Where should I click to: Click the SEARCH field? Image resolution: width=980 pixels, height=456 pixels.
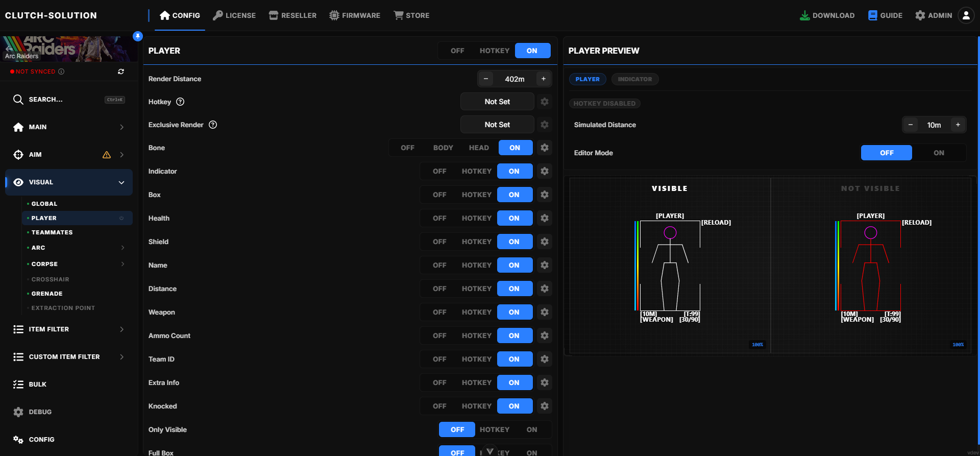(x=69, y=100)
